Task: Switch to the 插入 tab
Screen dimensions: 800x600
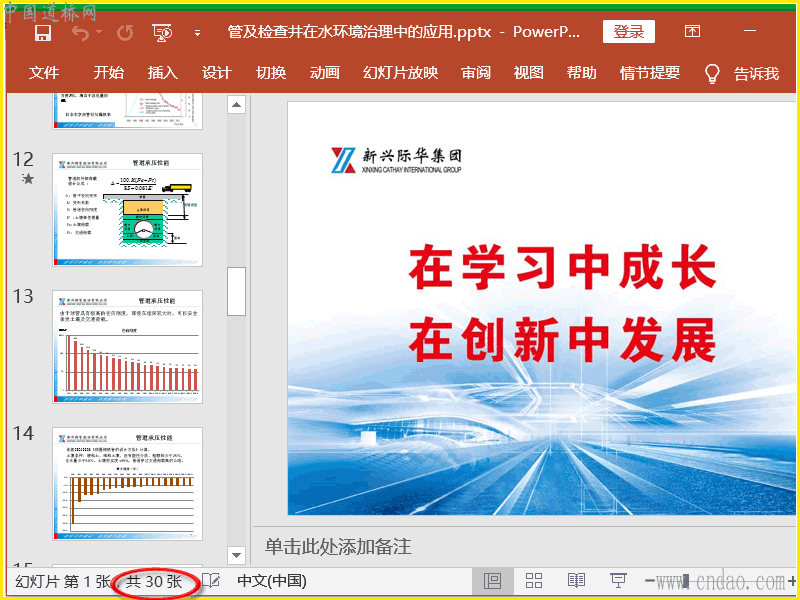Action: (163, 73)
